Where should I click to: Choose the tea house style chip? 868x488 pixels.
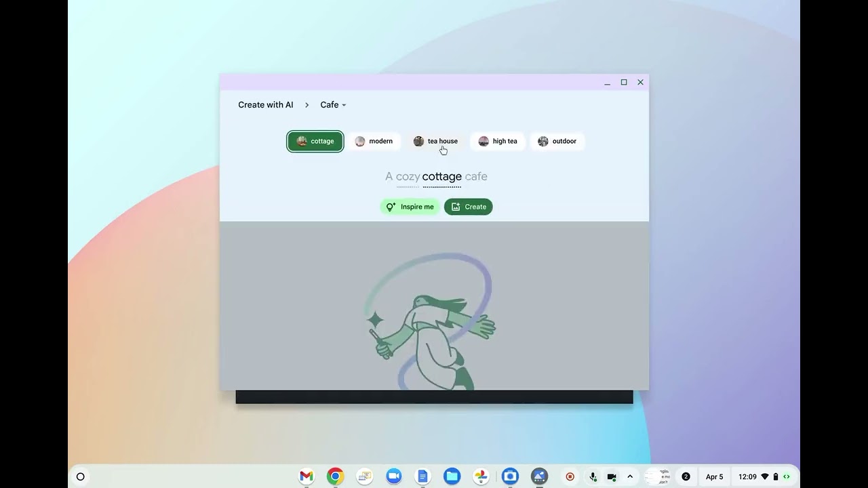(x=435, y=141)
